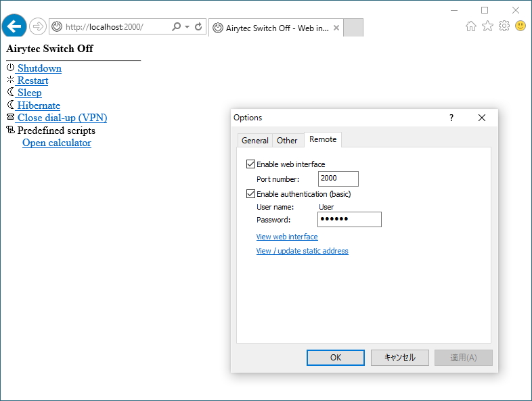Open browser Tools gear icon
This screenshot has width=532, height=401.
click(x=504, y=26)
